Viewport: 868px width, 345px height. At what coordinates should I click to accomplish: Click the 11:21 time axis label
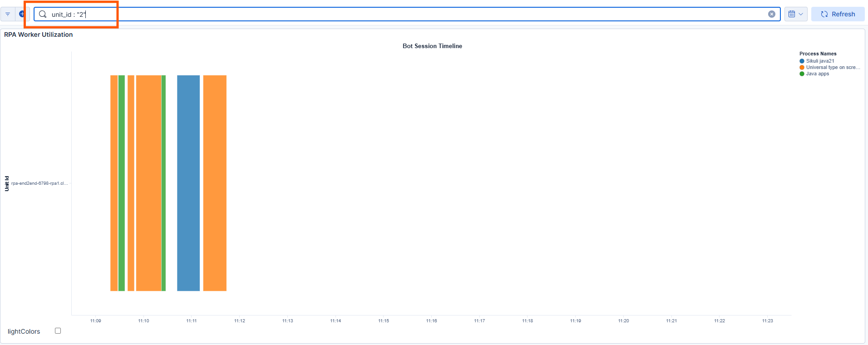click(x=671, y=321)
